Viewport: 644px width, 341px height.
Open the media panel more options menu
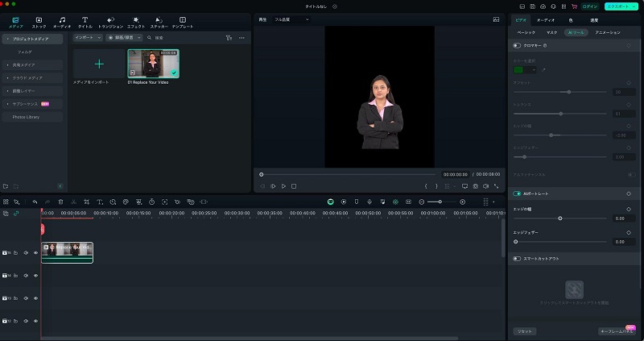coord(242,38)
